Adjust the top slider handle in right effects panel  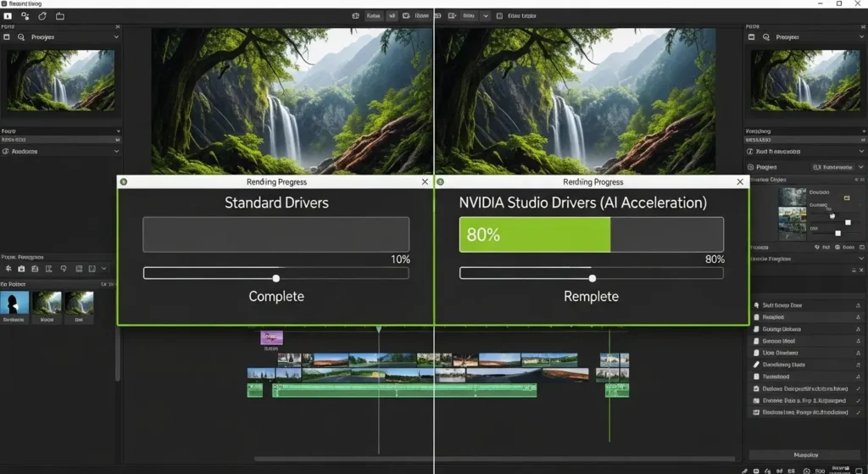point(832,216)
